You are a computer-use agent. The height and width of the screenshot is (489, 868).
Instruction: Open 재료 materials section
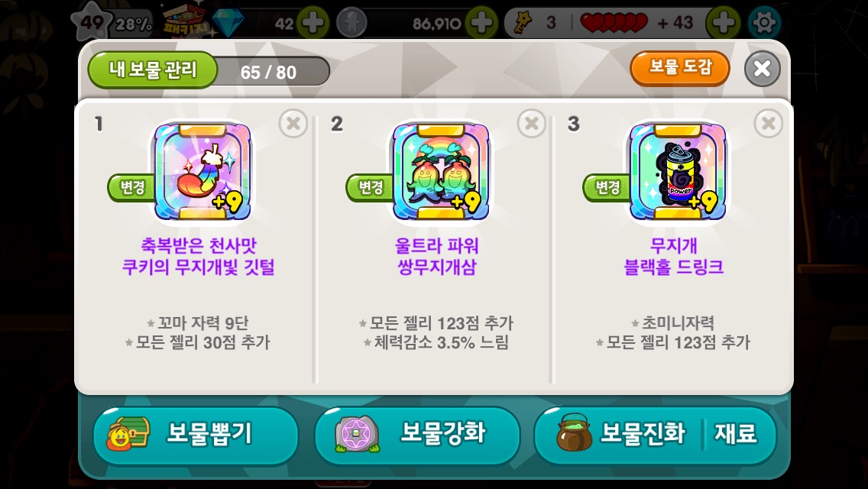pyautogui.click(x=737, y=435)
